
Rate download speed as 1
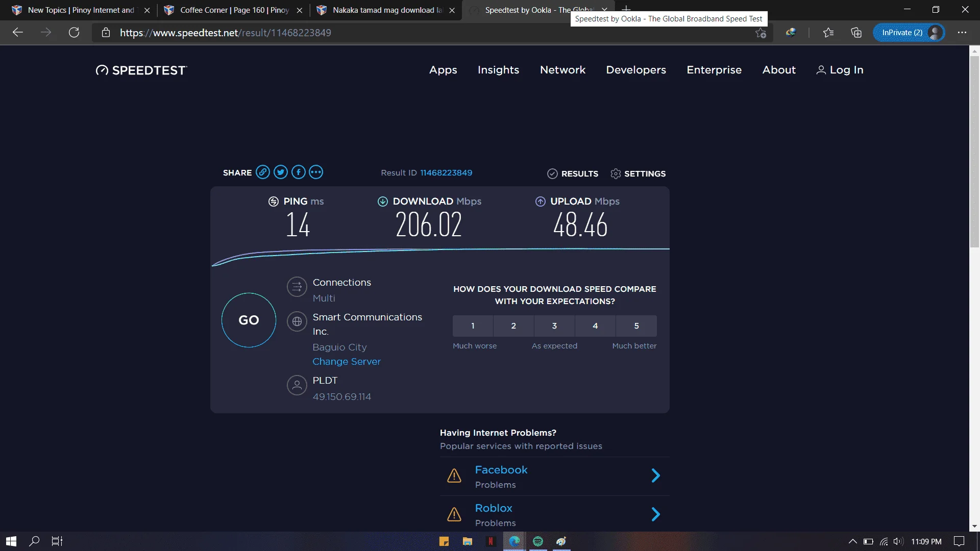click(x=473, y=326)
